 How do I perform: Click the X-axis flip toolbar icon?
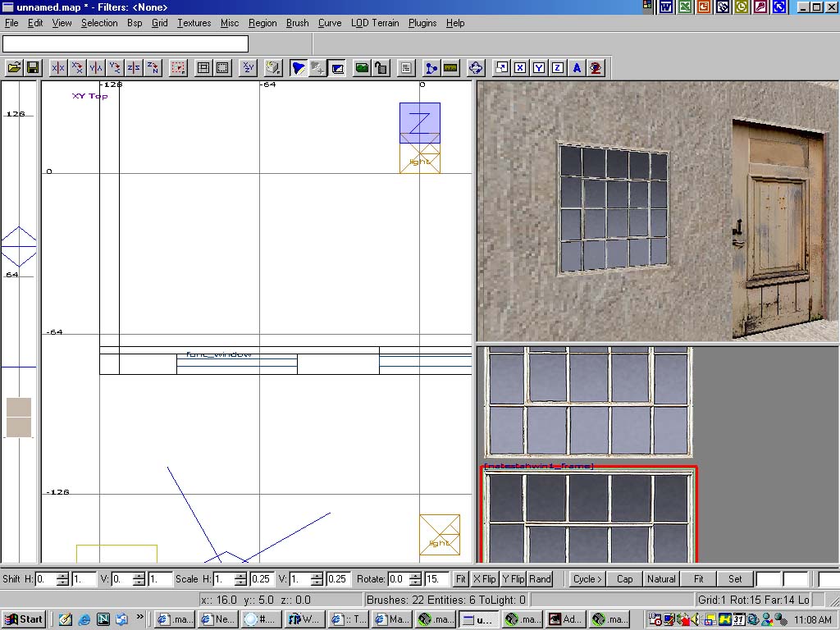(x=58, y=68)
